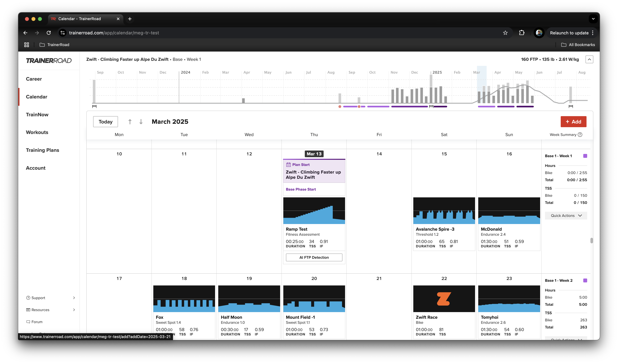Click the race flag marker near 2025

(431, 106)
